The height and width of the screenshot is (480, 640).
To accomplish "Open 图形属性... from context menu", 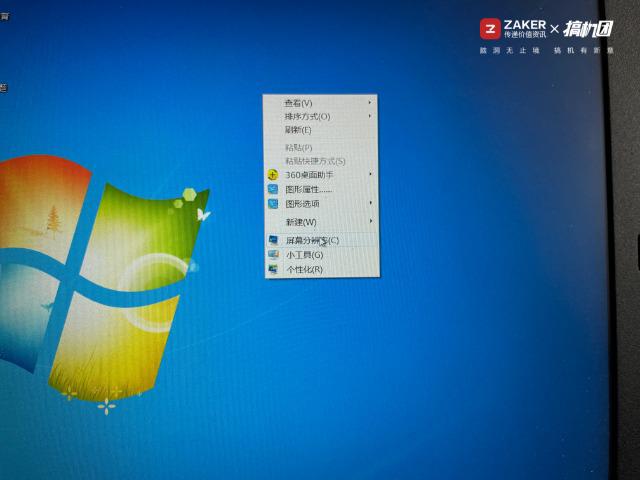I will coord(320,189).
